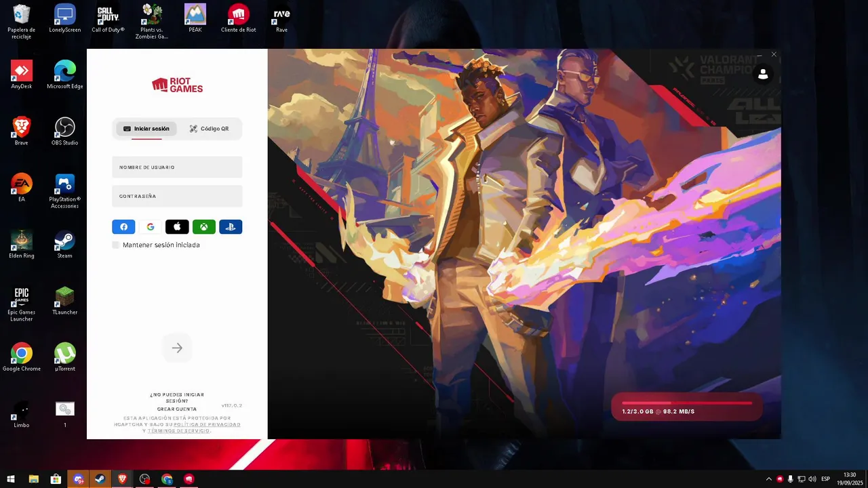The height and width of the screenshot is (488, 868).
Task: Open network status tray icon
Action: [x=802, y=479]
